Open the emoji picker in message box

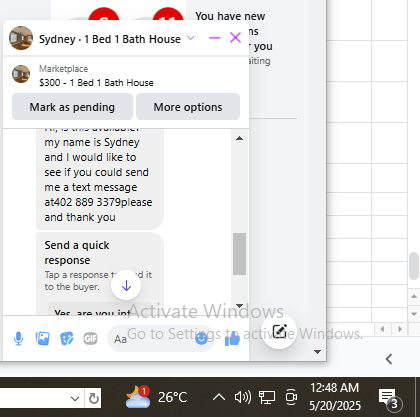201,339
